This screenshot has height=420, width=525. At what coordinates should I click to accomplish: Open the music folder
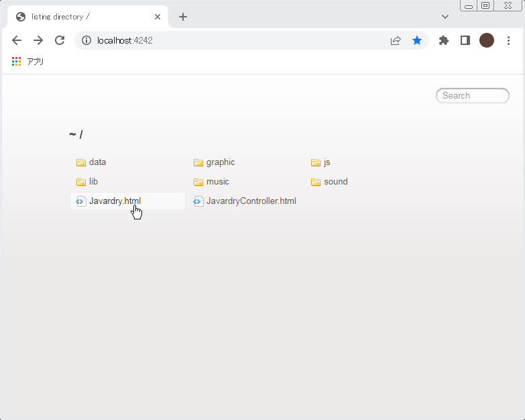[218, 182]
